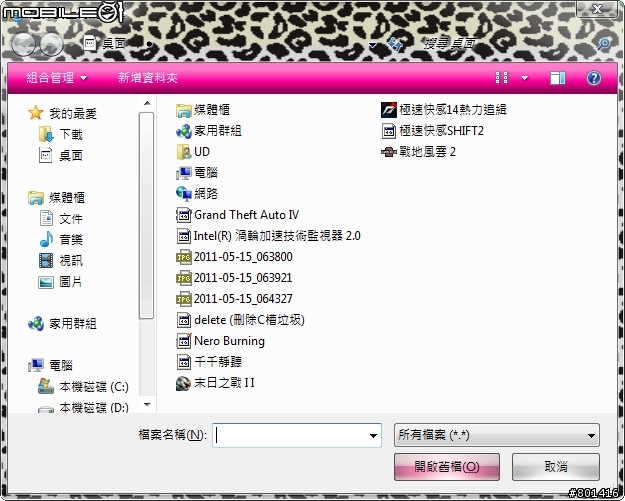
Task: Select 千千靜聽 shortcut icon
Action: coord(183,362)
